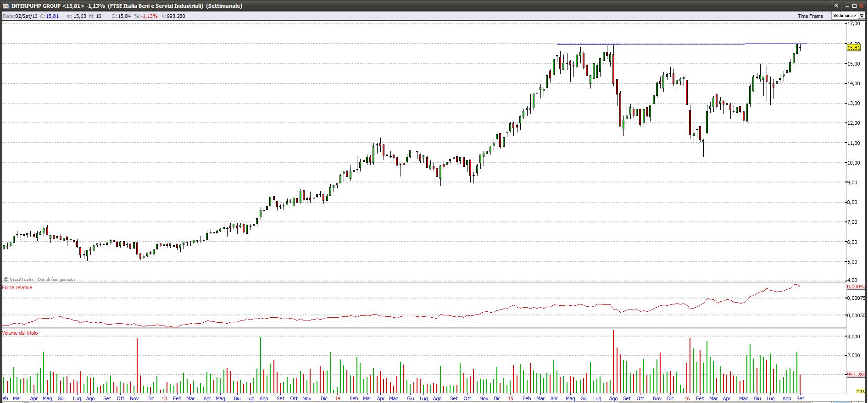Click the Volume del titolo panel label
868x403 pixels.
(20, 333)
